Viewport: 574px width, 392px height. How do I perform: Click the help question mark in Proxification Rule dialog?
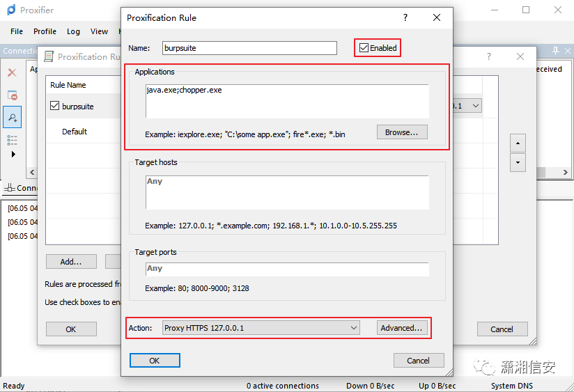click(405, 17)
